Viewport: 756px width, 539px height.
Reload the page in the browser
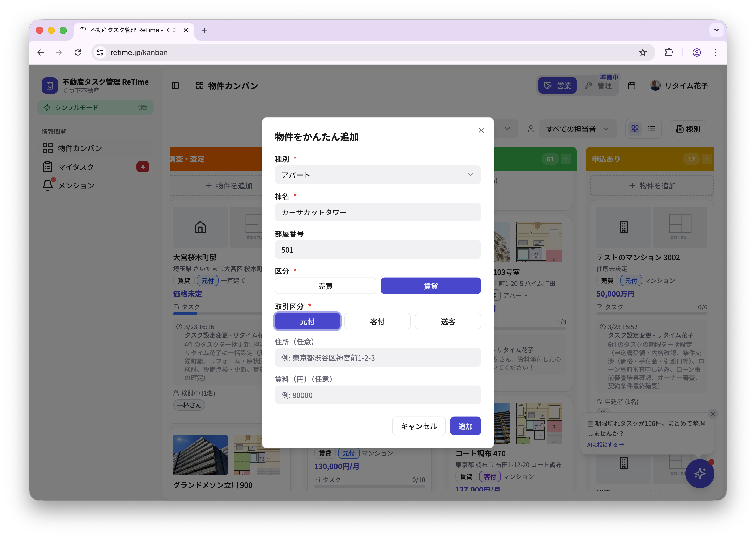coord(78,52)
